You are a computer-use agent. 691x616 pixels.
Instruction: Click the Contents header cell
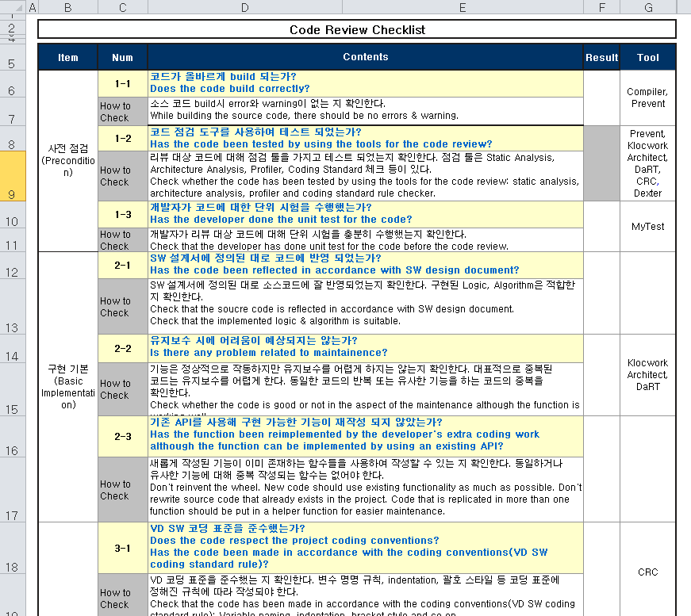click(365, 57)
